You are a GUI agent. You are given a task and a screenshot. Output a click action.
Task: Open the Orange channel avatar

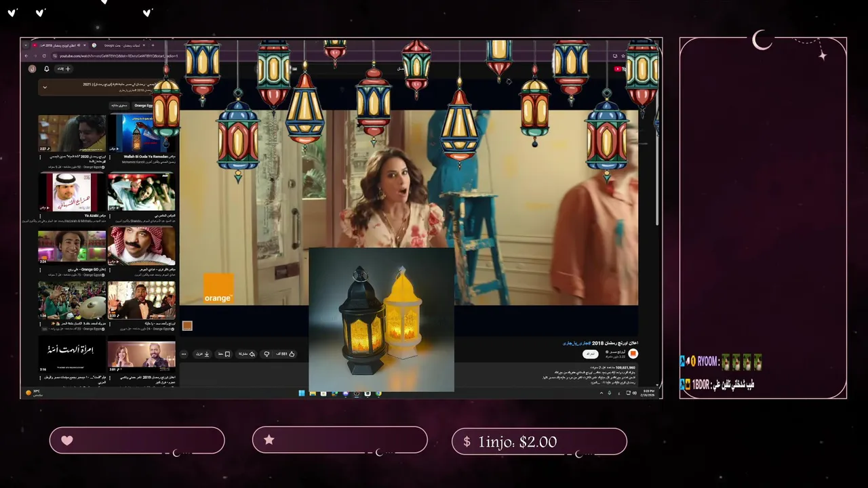[633, 354]
